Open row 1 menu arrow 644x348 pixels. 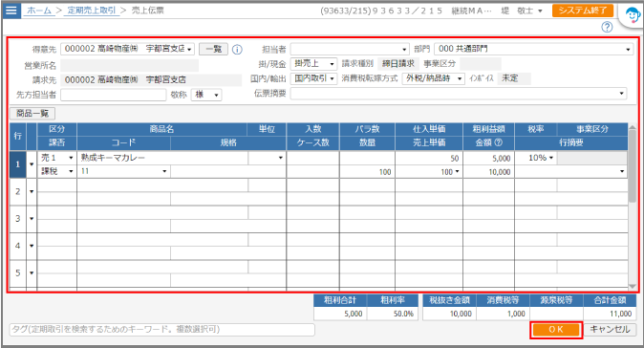pos(32,164)
